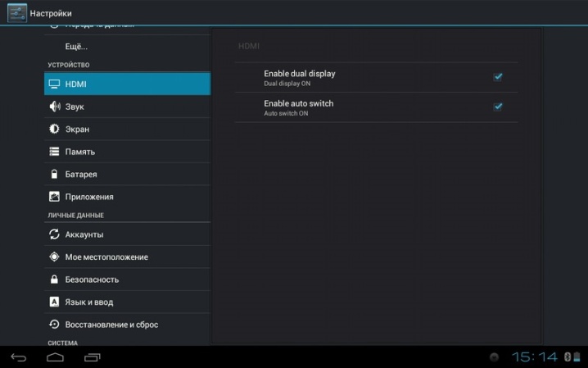Open Звук settings entry
Image resolution: width=588 pixels, height=368 pixels.
tap(127, 107)
